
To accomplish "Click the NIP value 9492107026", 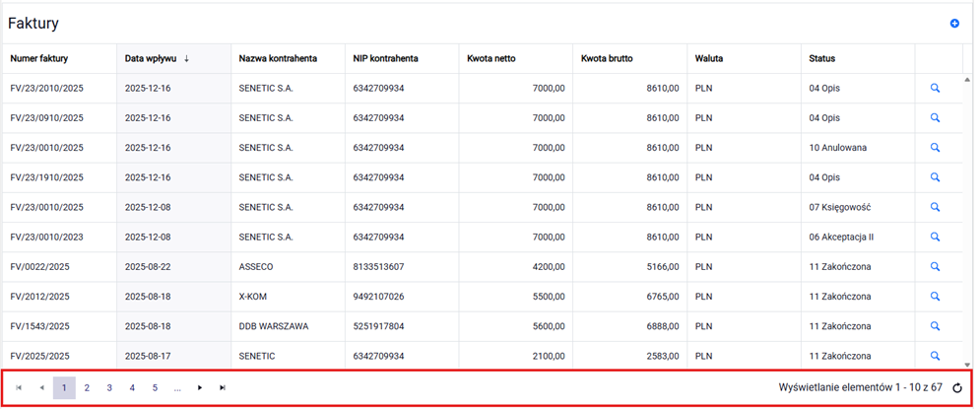I will 378,297.
